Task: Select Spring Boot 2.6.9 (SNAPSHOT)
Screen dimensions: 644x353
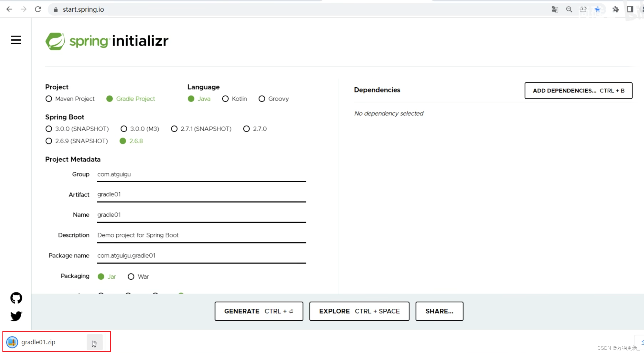Action: [x=77, y=141]
